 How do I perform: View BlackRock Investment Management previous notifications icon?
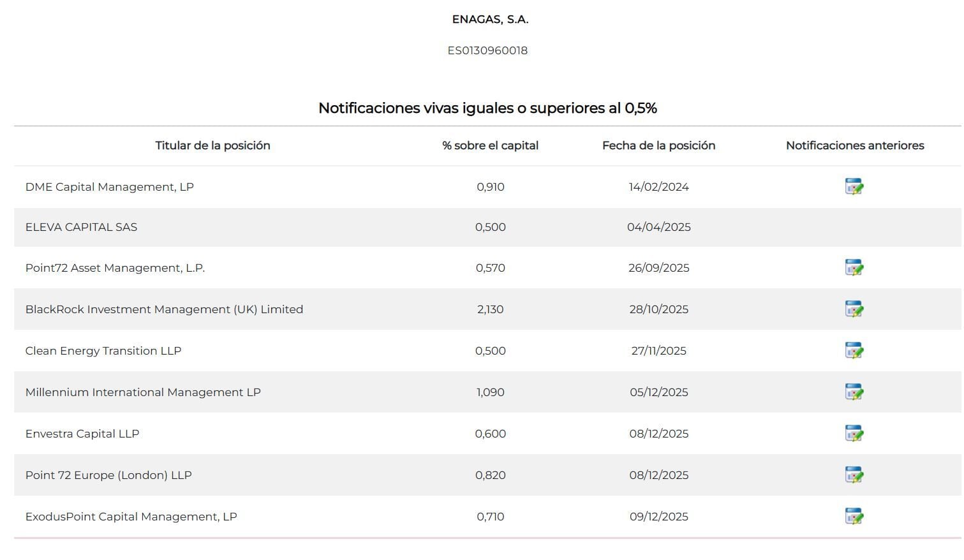(x=854, y=309)
